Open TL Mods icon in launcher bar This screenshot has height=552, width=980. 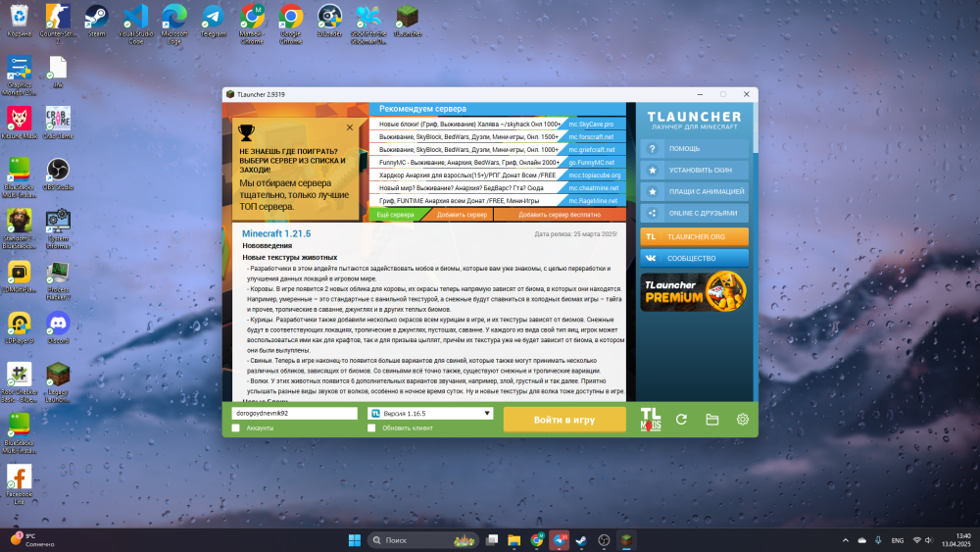650,420
